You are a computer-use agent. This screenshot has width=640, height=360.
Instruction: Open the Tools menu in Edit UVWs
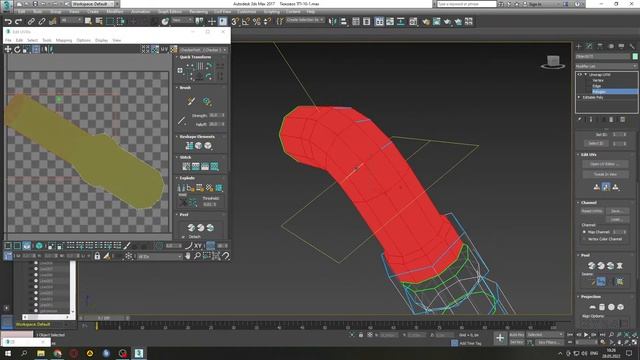pyautogui.click(x=47, y=40)
